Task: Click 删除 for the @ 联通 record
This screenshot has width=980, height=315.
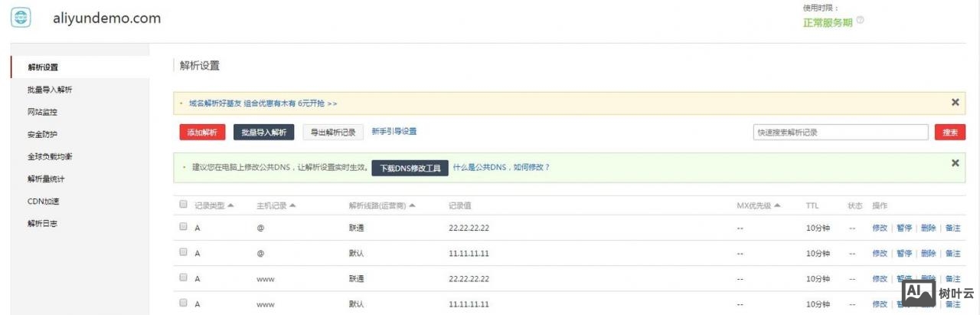Action: [x=929, y=228]
